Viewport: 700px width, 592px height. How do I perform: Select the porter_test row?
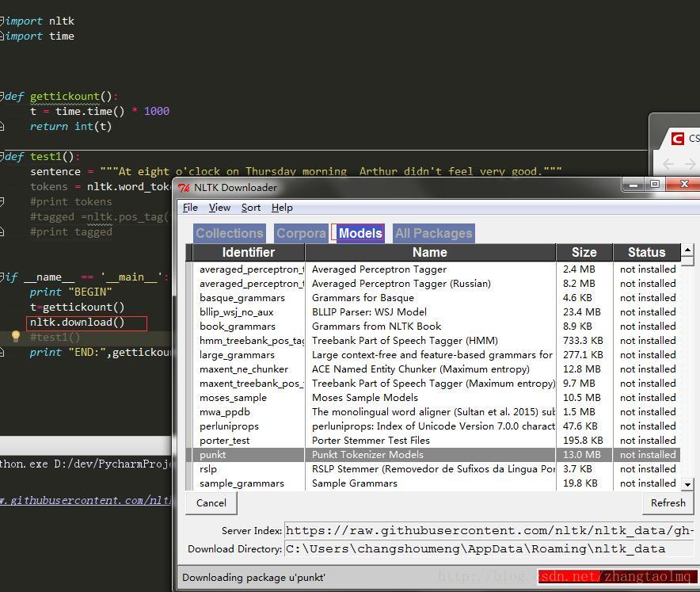pyautogui.click(x=433, y=441)
